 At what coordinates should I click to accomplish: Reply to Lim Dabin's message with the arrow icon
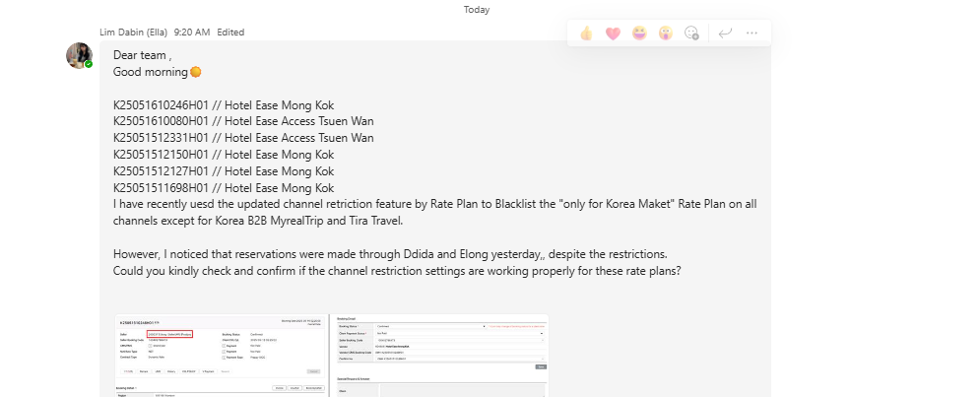click(x=725, y=33)
